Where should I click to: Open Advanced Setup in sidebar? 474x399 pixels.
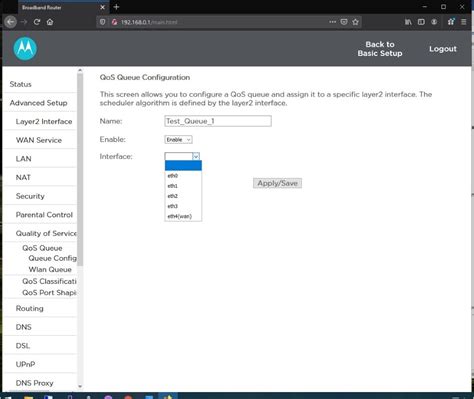(38, 103)
